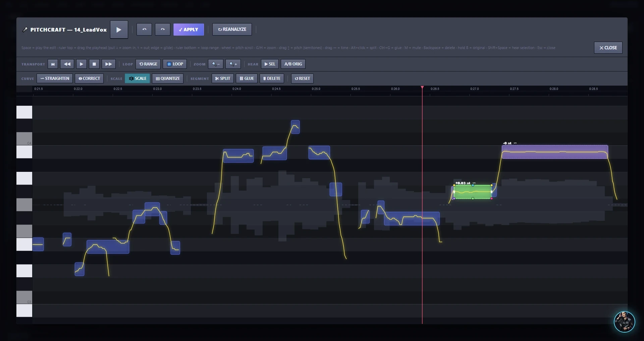Toggle A/B Orig comparison
This screenshot has width=644, height=341.
point(293,64)
